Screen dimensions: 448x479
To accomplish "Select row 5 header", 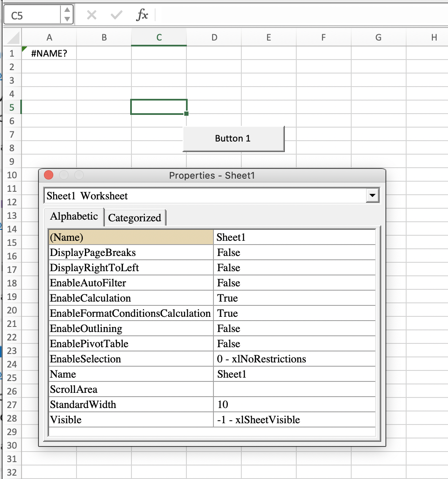I will [12, 108].
